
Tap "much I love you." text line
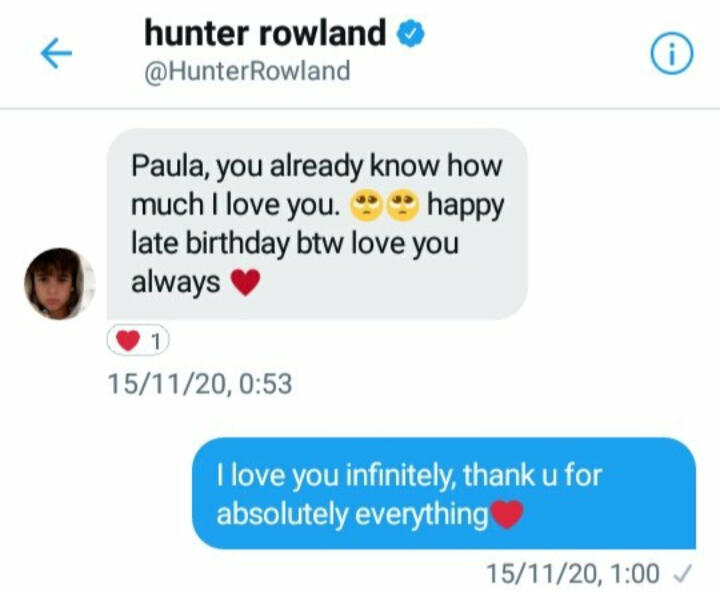[x=235, y=205]
